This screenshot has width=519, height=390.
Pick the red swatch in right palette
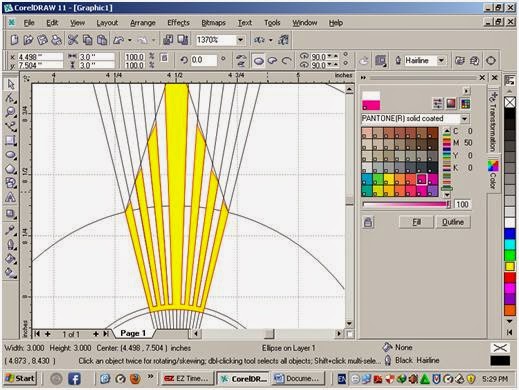pos(510,277)
